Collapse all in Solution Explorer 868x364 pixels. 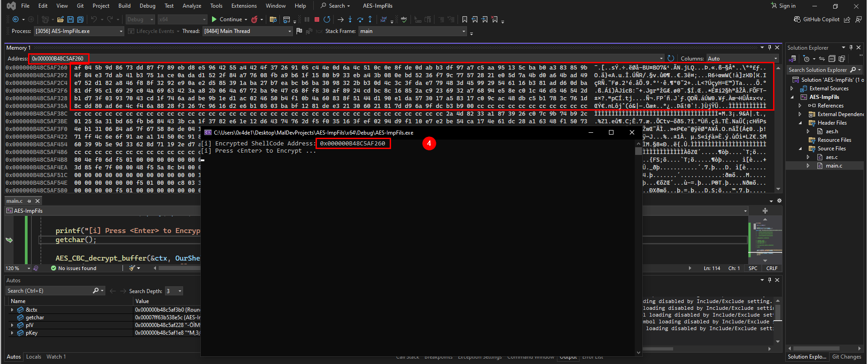pos(832,59)
